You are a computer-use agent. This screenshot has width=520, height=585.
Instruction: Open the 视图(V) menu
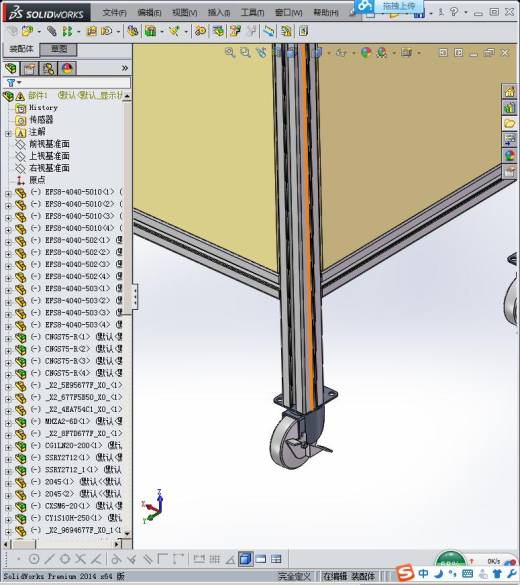184,13
